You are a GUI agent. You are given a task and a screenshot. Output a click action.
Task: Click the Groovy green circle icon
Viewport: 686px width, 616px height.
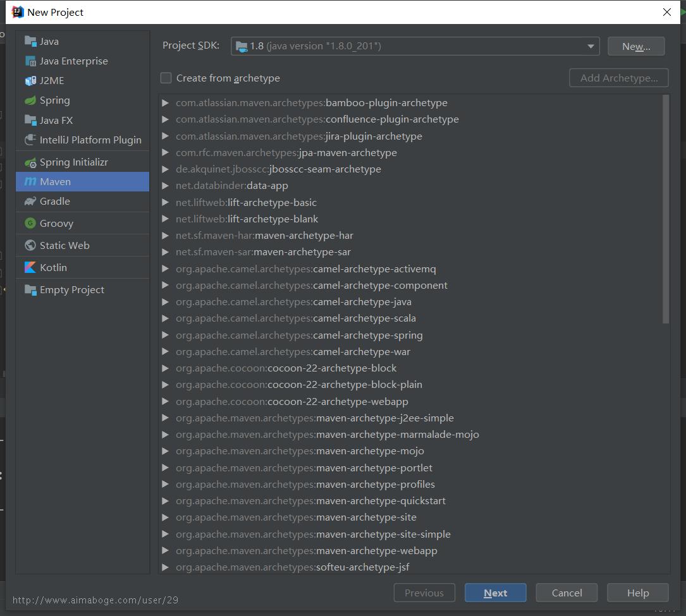[x=30, y=223]
